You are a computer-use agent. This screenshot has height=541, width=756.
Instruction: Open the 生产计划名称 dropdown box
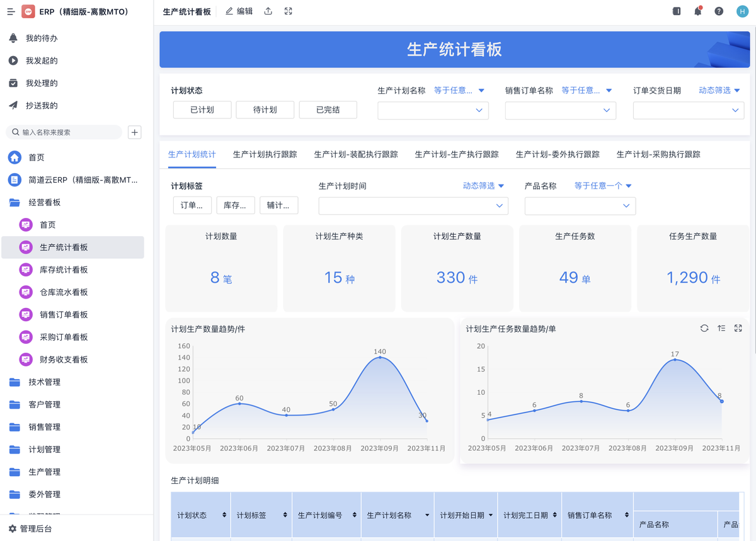pyautogui.click(x=433, y=110)
